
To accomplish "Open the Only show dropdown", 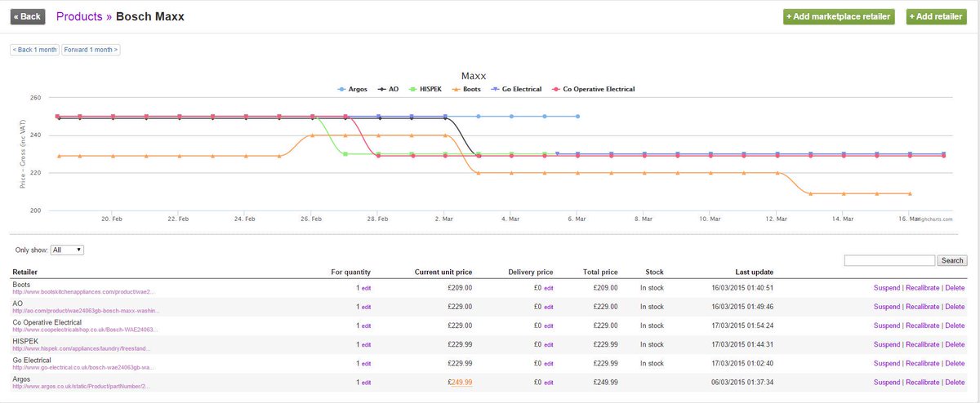I will tap(67, 250).
